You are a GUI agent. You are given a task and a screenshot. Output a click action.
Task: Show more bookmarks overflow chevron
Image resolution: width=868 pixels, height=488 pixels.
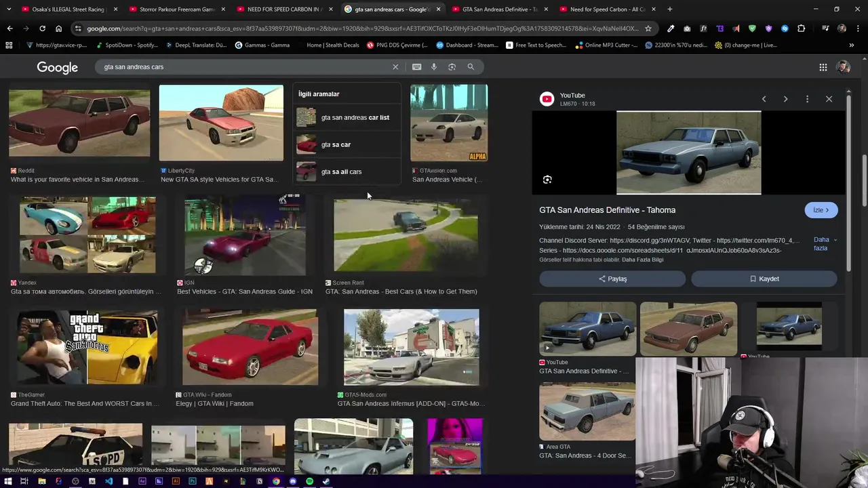point(852,45)
